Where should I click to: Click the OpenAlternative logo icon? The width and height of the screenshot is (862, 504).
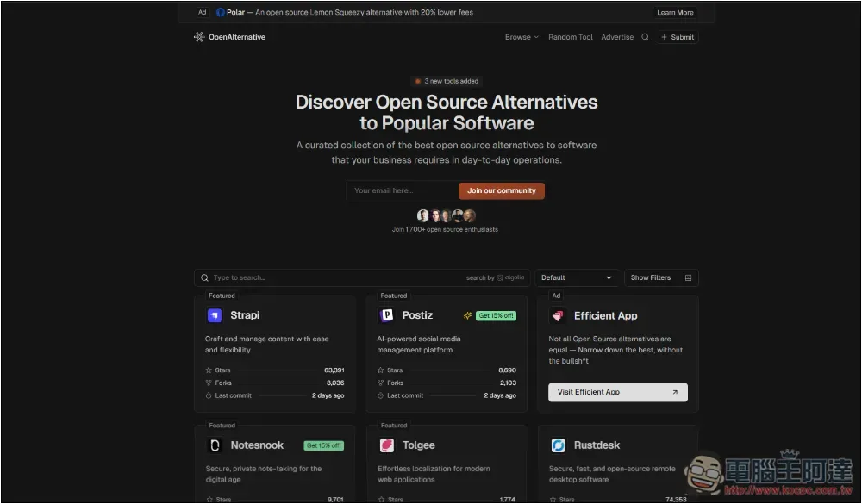[199, 37]
